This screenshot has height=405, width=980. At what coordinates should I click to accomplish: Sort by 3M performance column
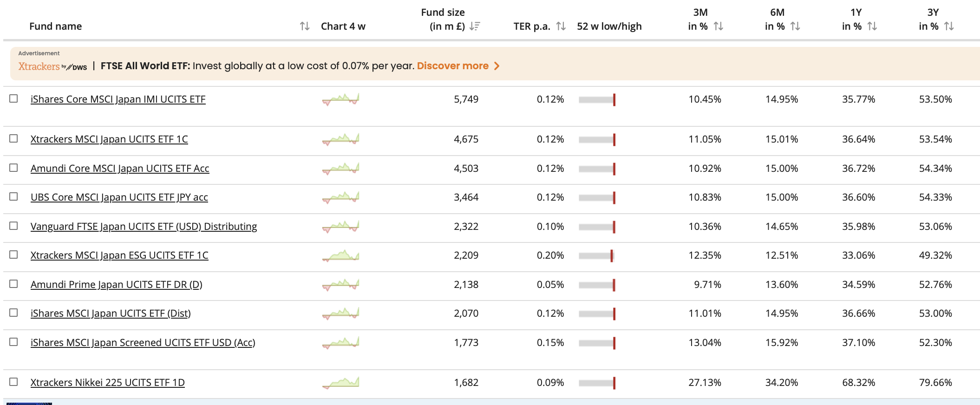[719, 26]
